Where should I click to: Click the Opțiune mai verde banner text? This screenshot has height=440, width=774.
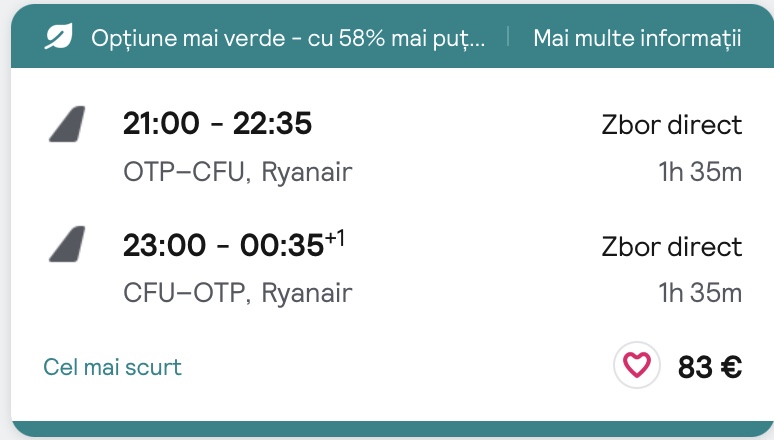[289, 38]
